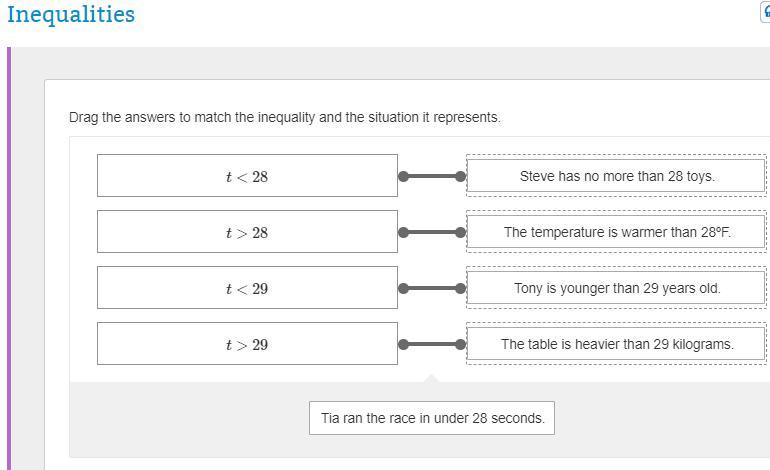Pick the 'Steve has no more than 28 toys' answer
The height and width of the screenshot is (470, 770).
[x=617, y=176]
